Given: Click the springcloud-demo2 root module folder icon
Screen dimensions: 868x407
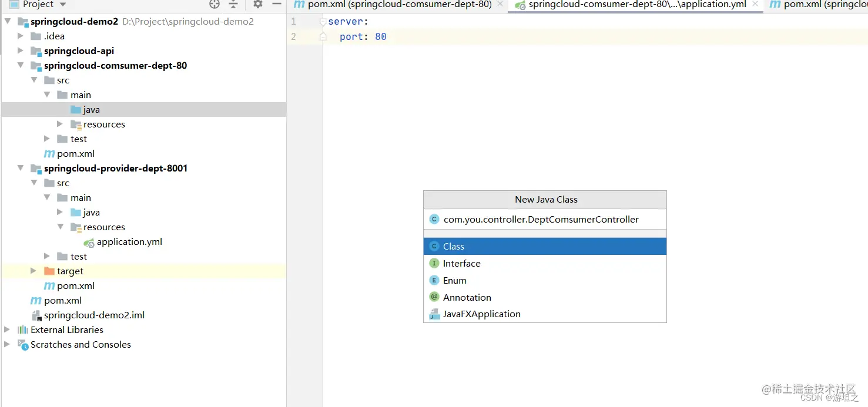Looking at the screenshot, I should point(23,22).
